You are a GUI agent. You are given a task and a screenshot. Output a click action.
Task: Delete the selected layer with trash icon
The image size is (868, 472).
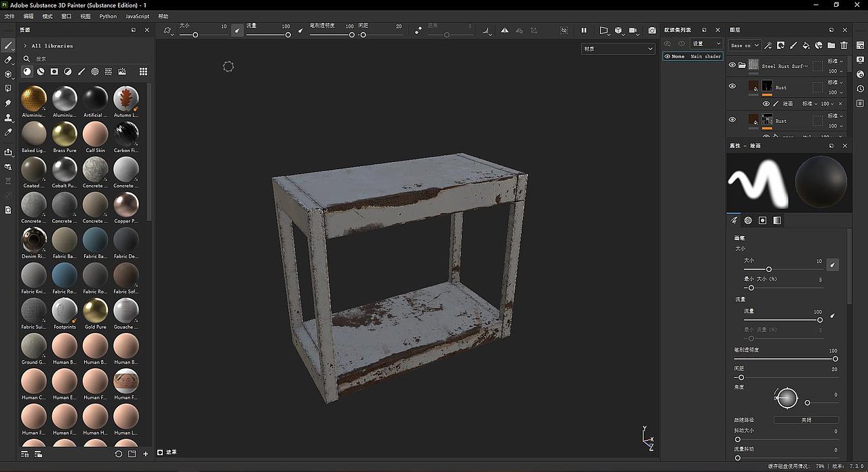pyautogui.click(x=844, y=45)
